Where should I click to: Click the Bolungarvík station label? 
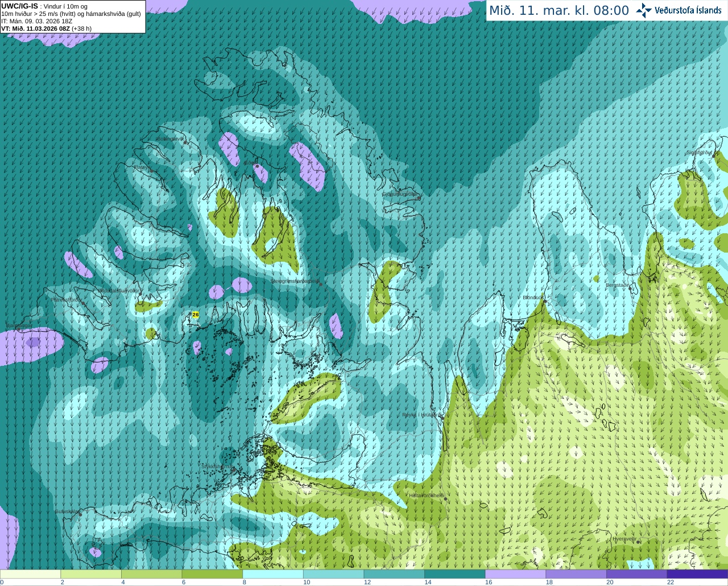pyautogui.click(x=169, y=139)
